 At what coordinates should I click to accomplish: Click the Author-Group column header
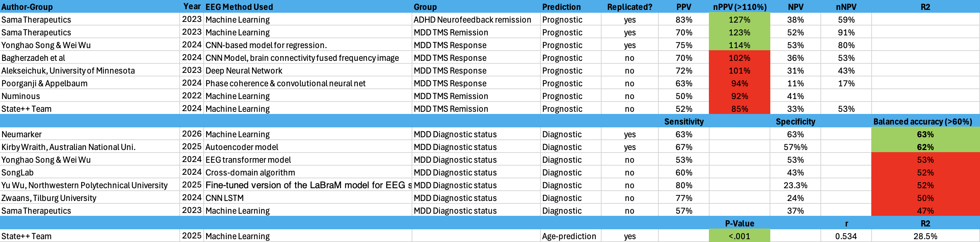pyautogui.click(x=28, y=7)
